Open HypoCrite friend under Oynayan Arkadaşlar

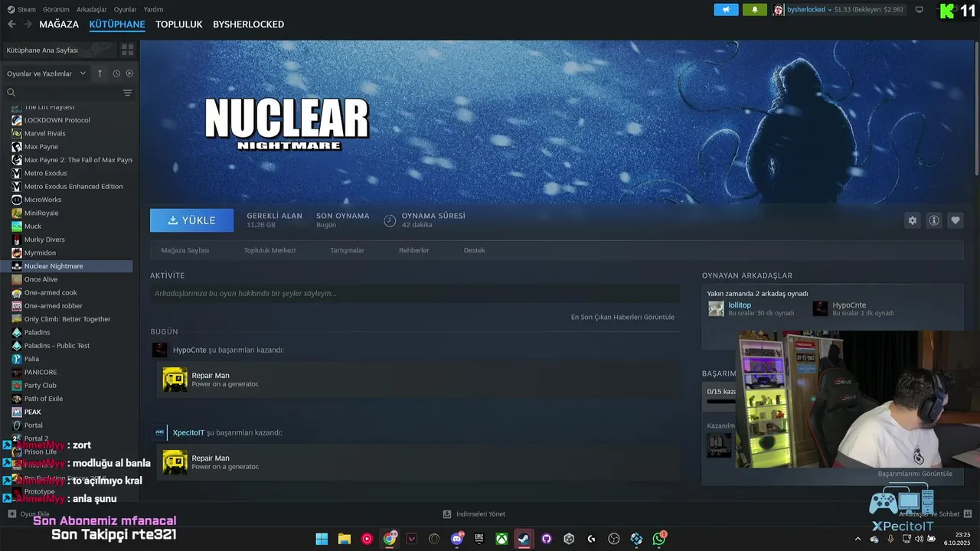pos(849,305)
